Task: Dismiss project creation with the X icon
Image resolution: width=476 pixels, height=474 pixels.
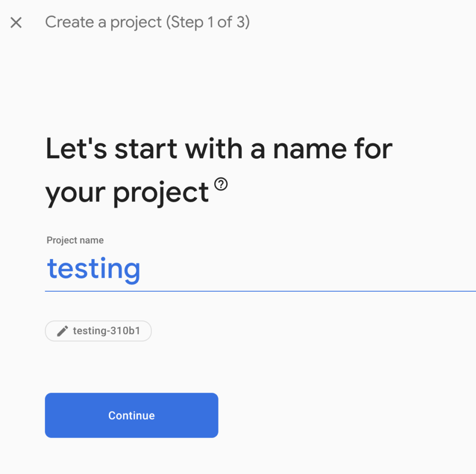Action: pyautogui.click(x=16, y=22)
